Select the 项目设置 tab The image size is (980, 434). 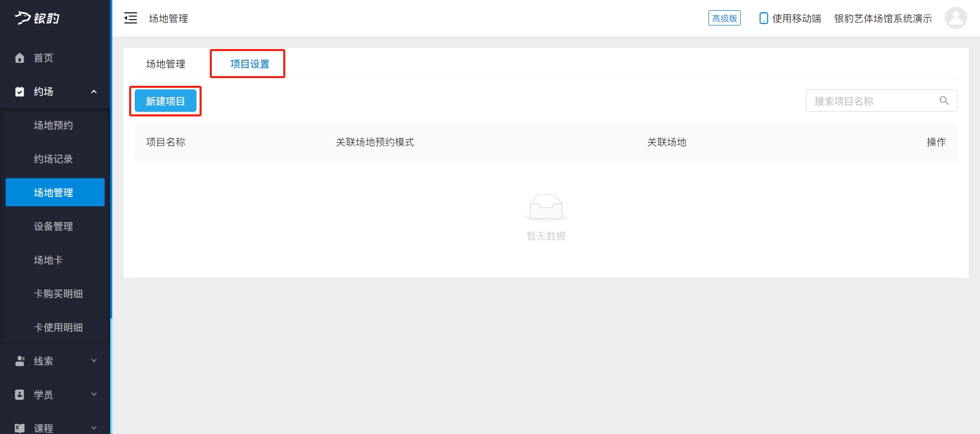click(250, 64)
